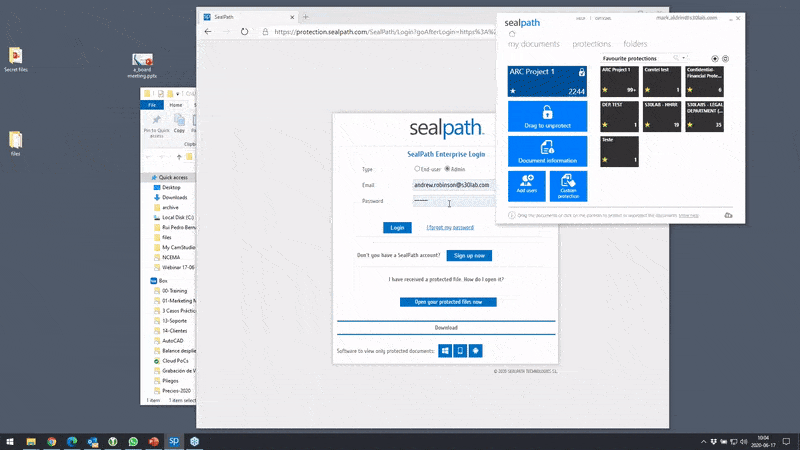Select the ARC Project 1 favourite protection tile
The height and width of the screenshot is (450, 800).
(619, 81)
